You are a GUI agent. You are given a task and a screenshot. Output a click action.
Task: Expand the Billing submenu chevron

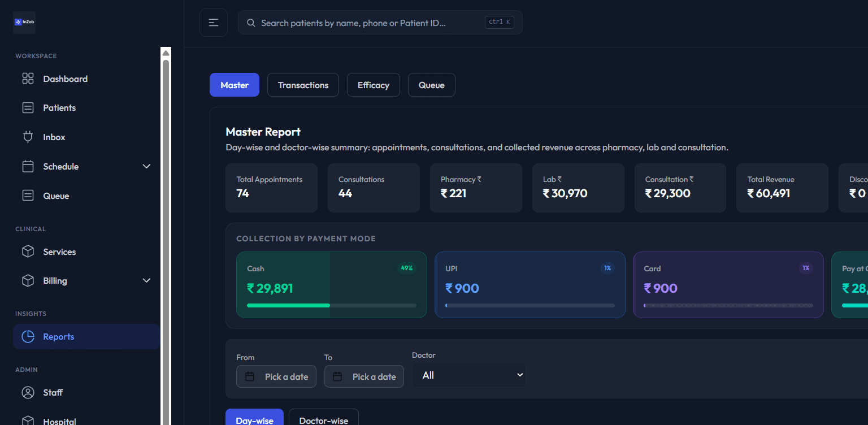[x=146, y=280]
